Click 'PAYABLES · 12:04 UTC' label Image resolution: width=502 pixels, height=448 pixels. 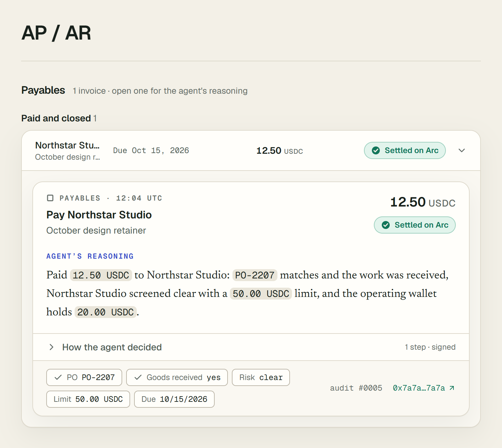[x=111, y=198]
